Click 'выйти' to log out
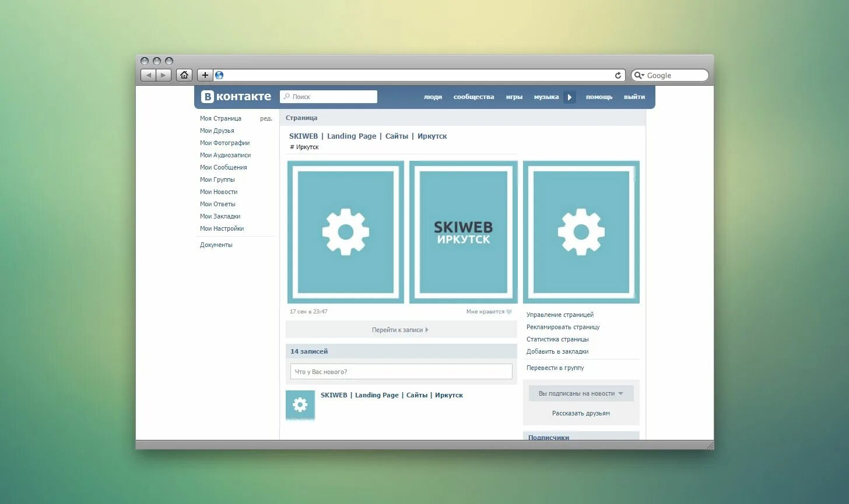This screenshot has height=504, width=849. point(634,97)
